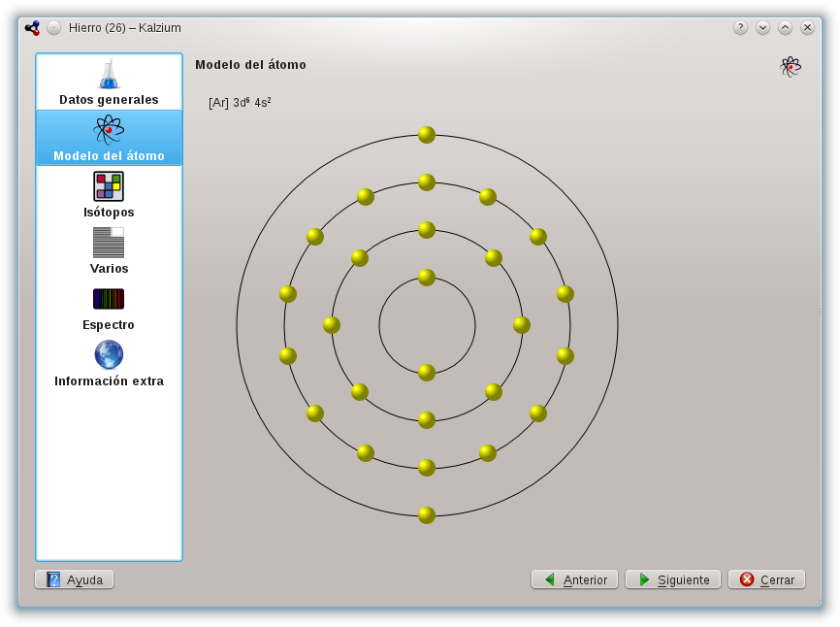Click the question mark help title button
The width and height of the screenshot is (840, 627).
(740, 27)
